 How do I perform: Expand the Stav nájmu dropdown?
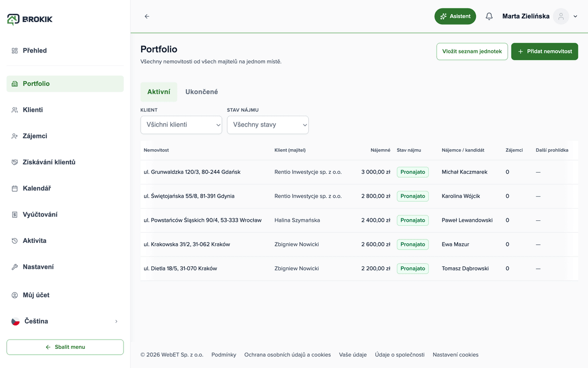click(268, 125)
